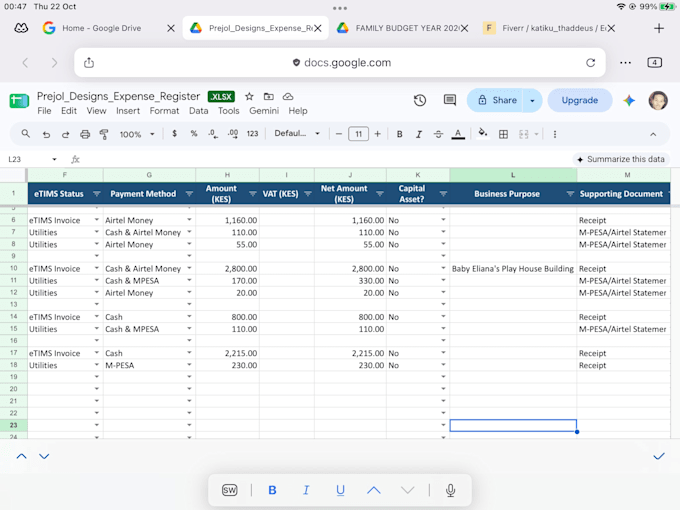Move to previous cell with up chevron

[x=21, y=456]
